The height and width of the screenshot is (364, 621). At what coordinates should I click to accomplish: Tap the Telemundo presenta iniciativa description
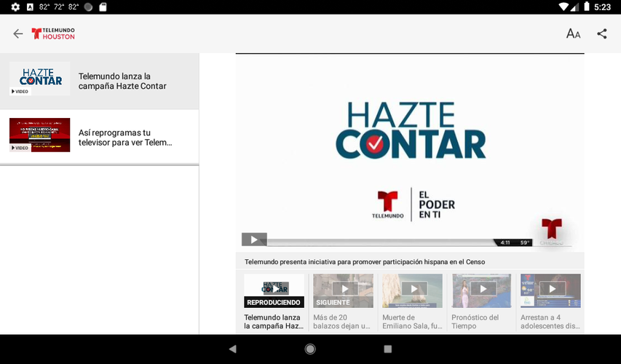[x=365, y=262]
